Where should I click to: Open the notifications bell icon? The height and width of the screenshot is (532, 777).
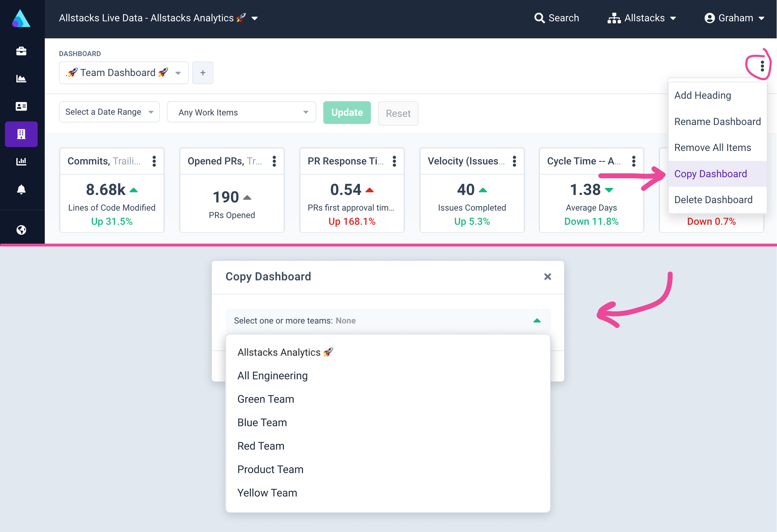[21, 189]
